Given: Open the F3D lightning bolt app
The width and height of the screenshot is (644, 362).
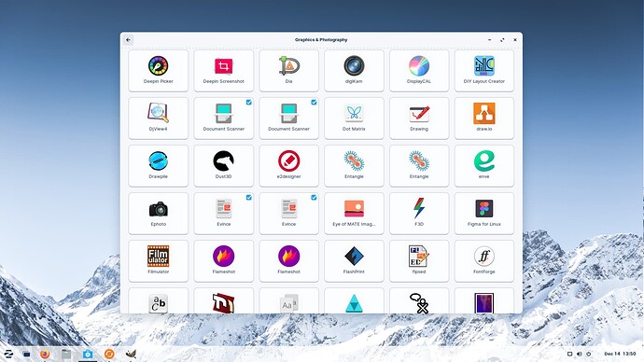Looking at the screenshot, I should coord(419,214).
